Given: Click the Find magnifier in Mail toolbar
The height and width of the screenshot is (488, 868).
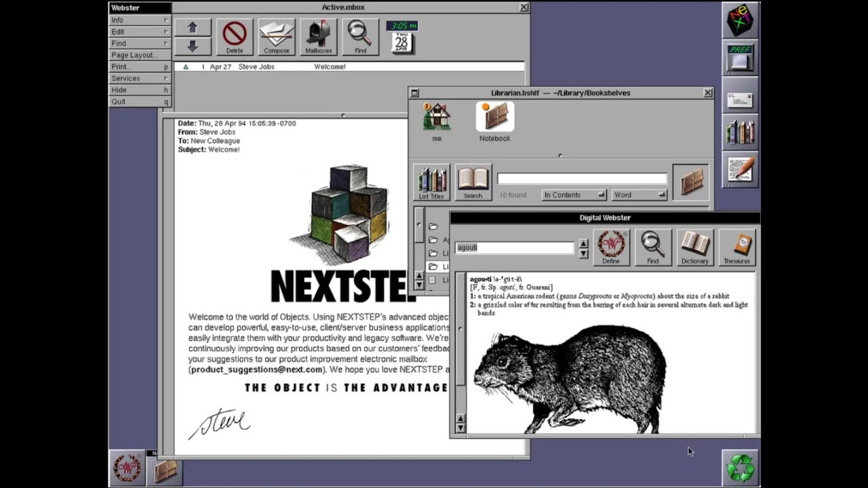Looking at the screenshot, I should click(x=361, y=37).
